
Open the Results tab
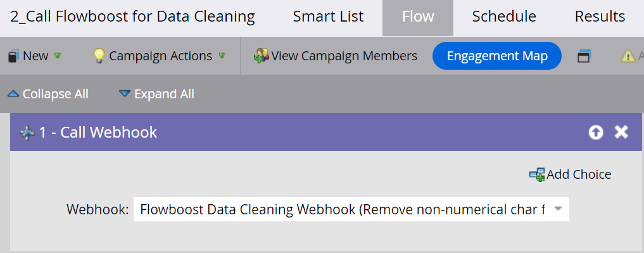(600, 16)
